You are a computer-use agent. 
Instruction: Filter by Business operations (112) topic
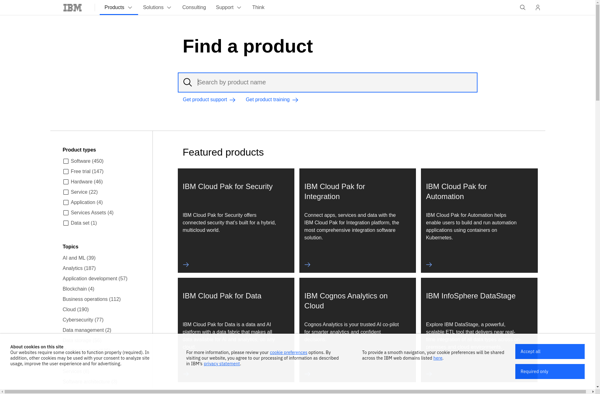(92, 299)
